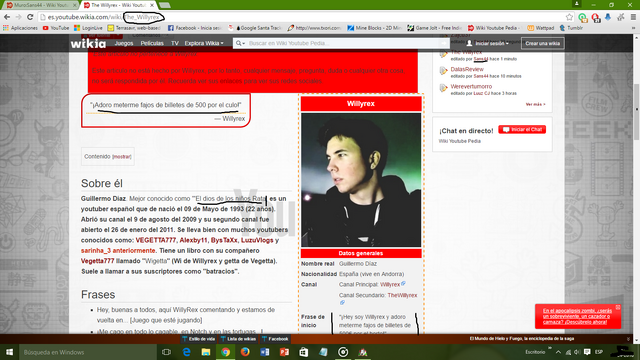Open PowerPoint from the taskbar

pos(284,352)
